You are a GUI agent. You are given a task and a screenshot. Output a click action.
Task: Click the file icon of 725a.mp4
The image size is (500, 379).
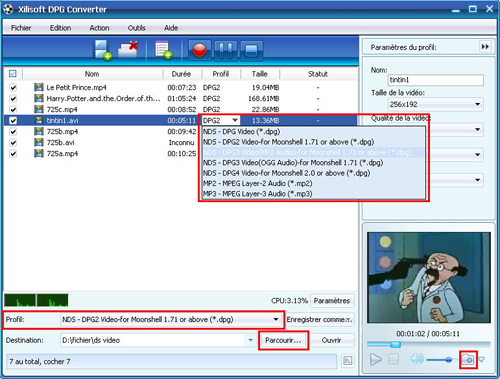point(39,153)
